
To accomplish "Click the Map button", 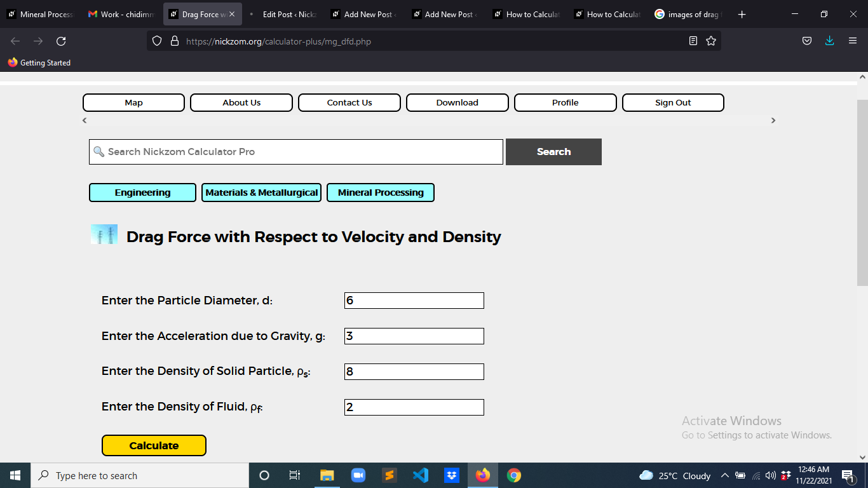I will click(x=133, y=102).
